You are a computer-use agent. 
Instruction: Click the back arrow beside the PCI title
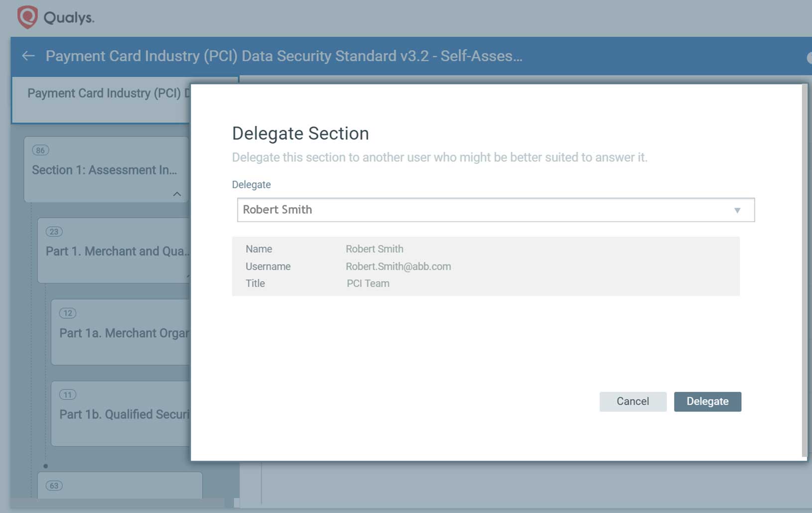pyautogui.click(x=28, y=56)
